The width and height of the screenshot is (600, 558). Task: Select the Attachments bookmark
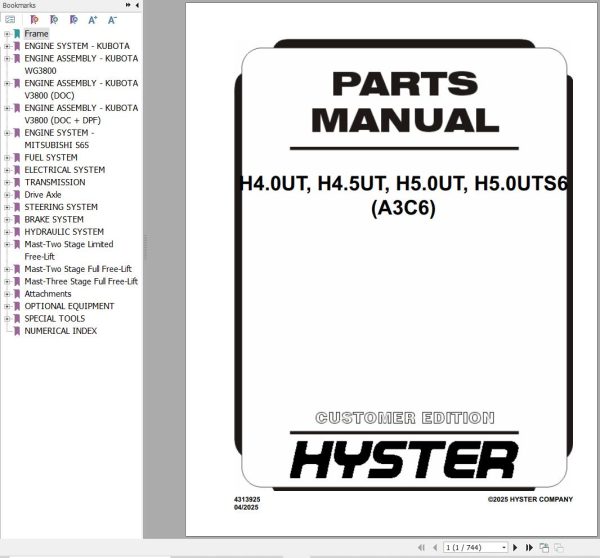[48, 294]
